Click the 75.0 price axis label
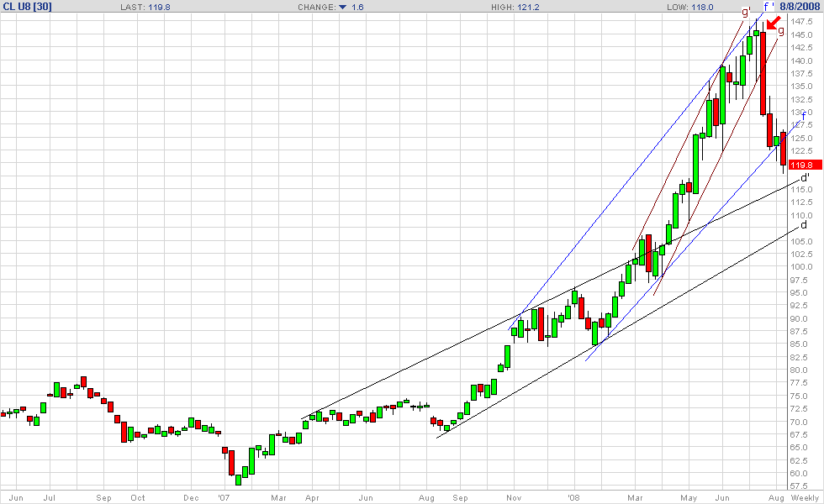The height and width of the screenshot is (504, 824). pyautogui.click(x=800, y=396)
